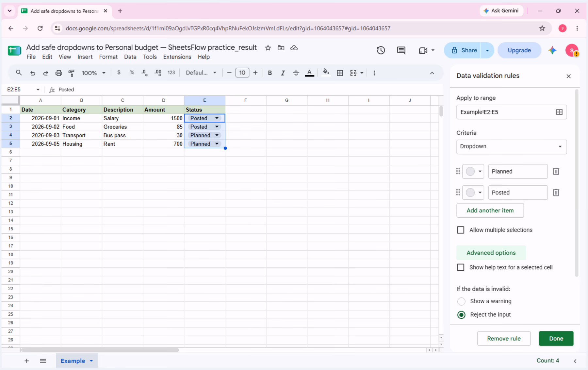
Task: Open the zoom level dropdown
Action: [93, 73]
